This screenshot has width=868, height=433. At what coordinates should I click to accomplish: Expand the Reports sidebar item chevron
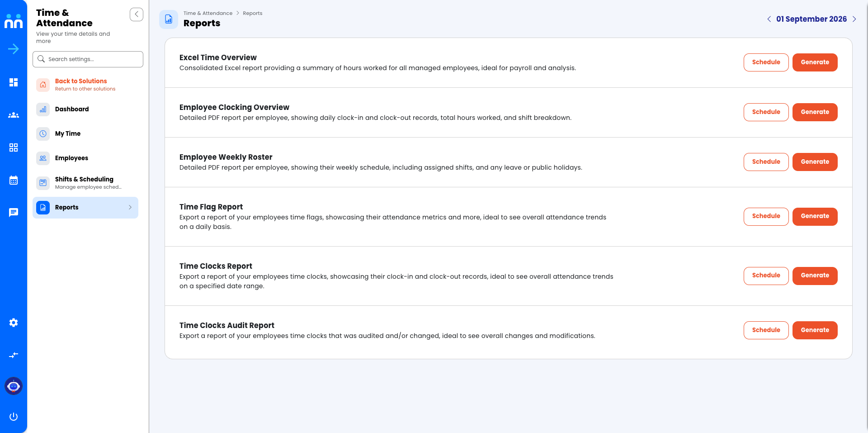click(x=130, y=207)
